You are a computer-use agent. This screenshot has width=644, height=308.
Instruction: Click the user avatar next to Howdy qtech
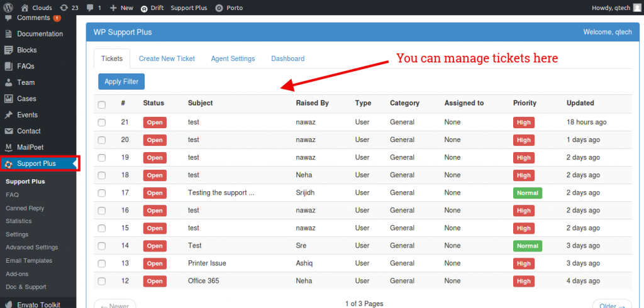point(636,8)
